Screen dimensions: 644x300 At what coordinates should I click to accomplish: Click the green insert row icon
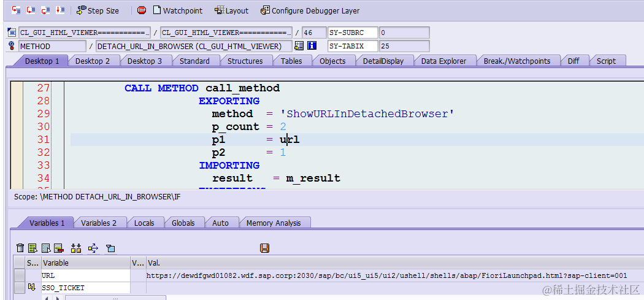[33, 248]
